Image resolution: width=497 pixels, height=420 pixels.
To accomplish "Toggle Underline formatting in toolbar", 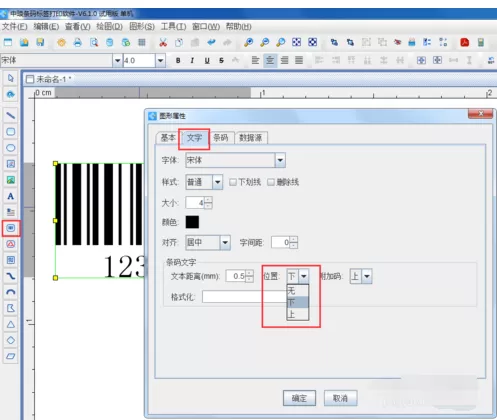I will [207, 60].
